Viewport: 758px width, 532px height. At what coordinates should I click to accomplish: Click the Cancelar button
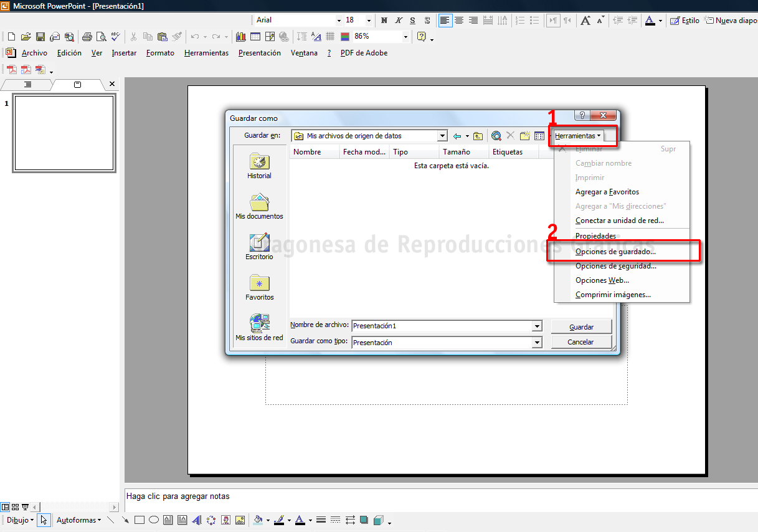point(581,342)
